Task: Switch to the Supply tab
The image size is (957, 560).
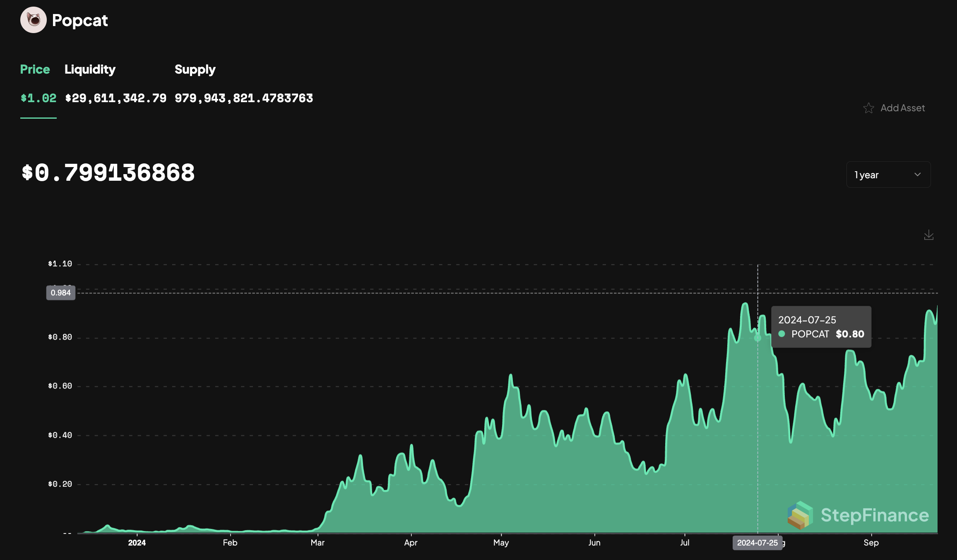Action: click(195, 69)
